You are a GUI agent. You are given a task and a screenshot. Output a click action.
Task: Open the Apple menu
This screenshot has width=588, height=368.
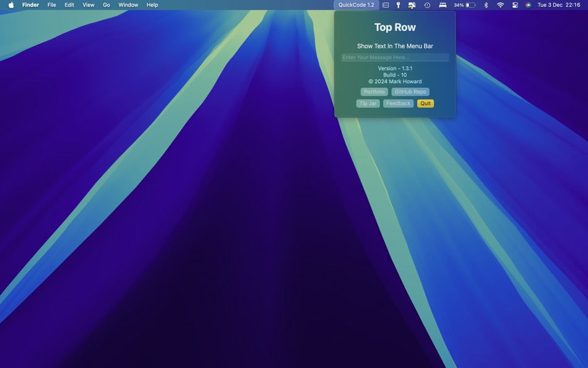pos(11,5)
